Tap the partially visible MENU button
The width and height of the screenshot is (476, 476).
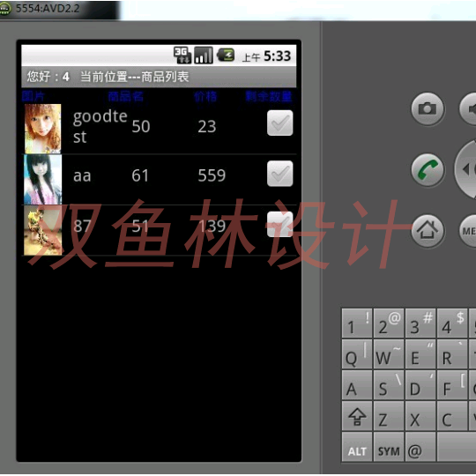[x=467, y=231]
